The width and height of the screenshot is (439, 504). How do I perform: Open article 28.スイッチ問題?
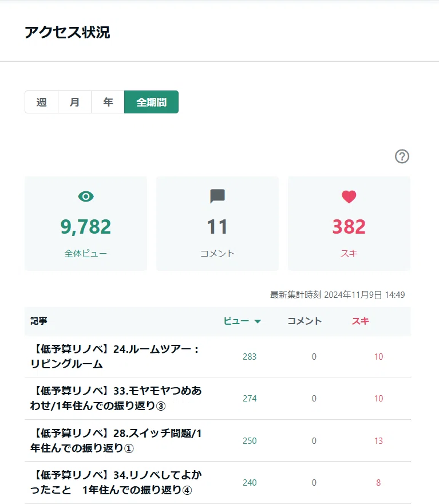116,440
